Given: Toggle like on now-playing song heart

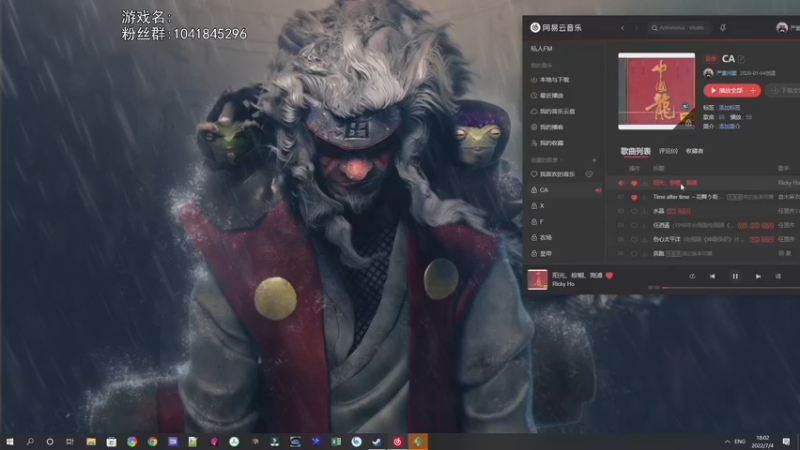Looking at the screenshot, I should (609, 276).
